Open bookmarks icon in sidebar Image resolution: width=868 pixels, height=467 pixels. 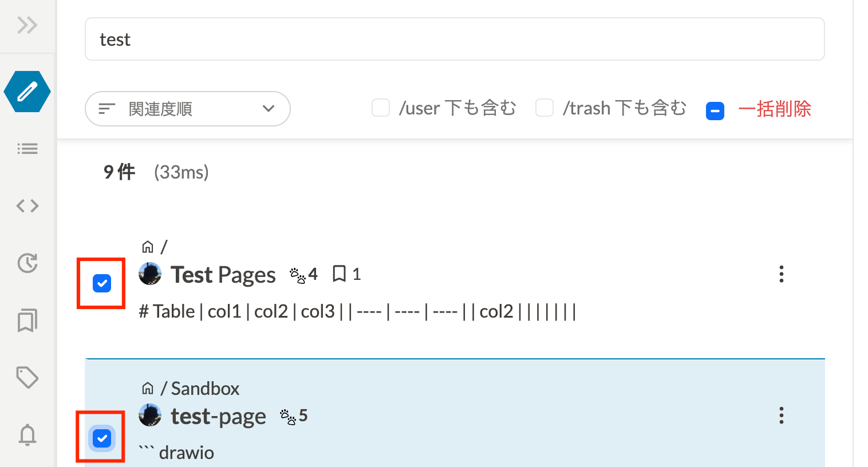tap(27, 320)
